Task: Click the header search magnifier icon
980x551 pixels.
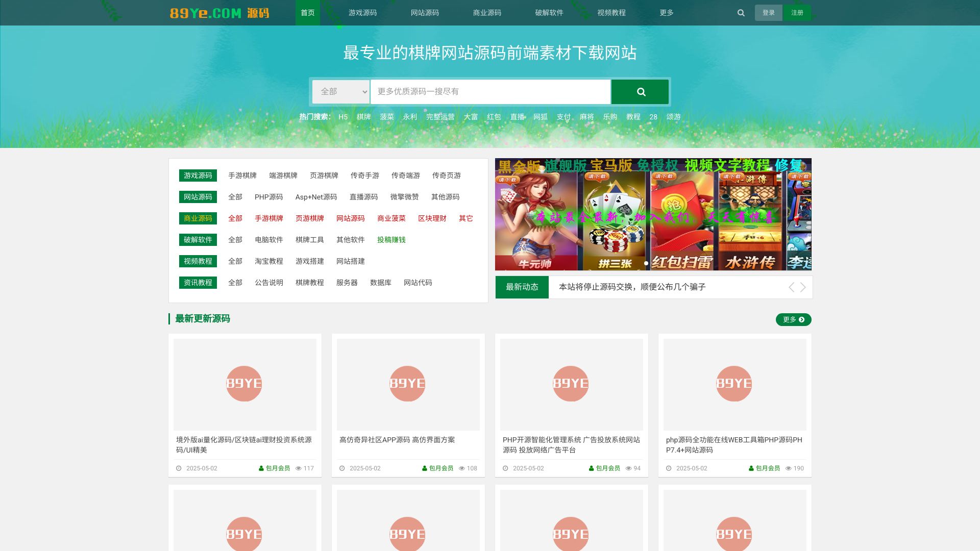Action: (741, 13)
